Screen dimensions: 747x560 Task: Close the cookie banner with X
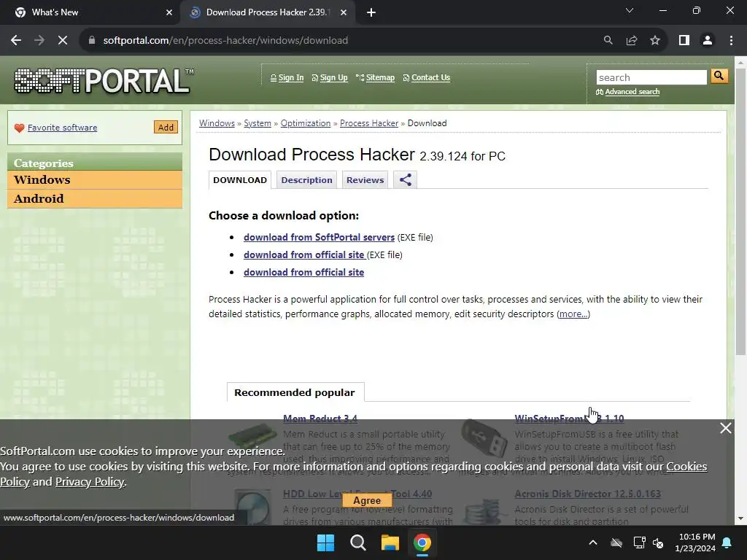coord(726,428)
